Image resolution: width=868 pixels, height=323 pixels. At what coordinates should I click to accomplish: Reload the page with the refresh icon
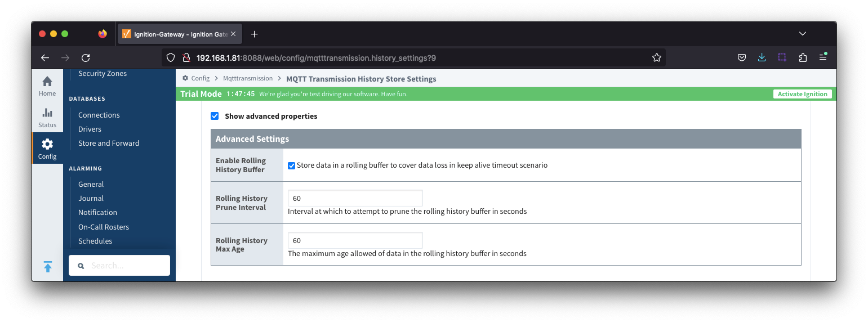click(86, 57)
